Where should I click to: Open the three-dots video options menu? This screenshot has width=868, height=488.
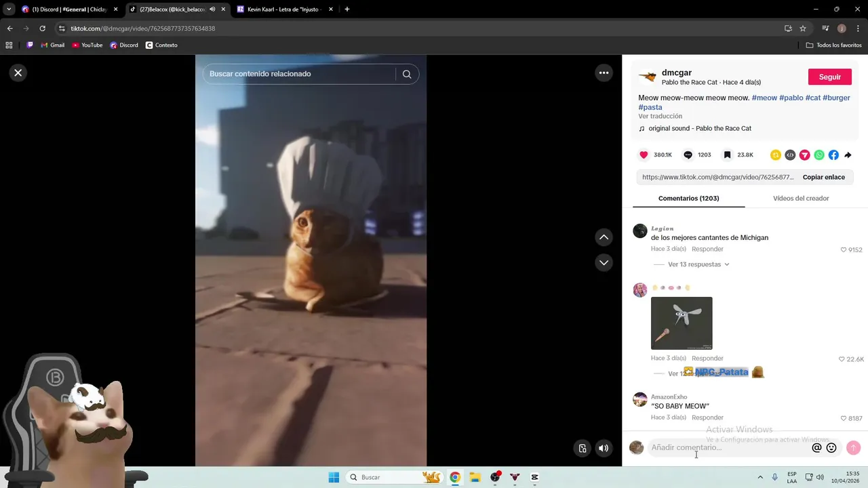pos(604,73)
